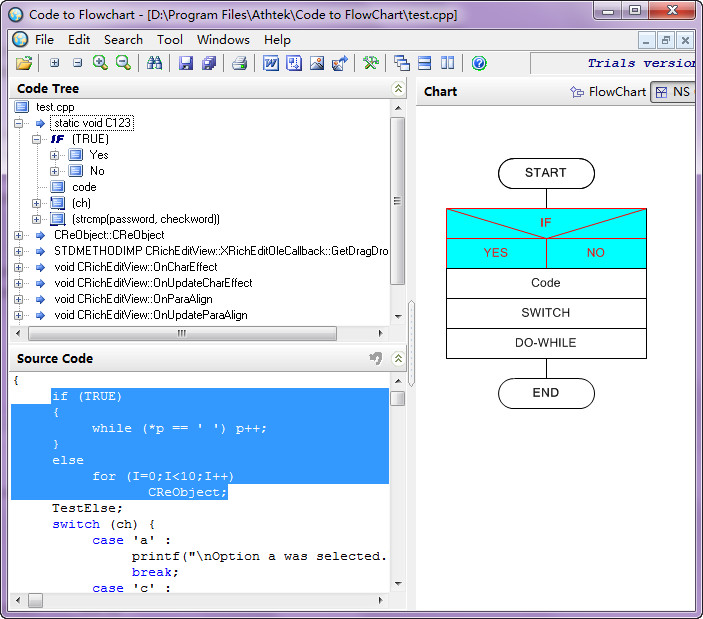Image resolution: width=703 pixels, height=619 pixels.
Task: Click the globe icon beside the File menu
Action: pyautogui.click(x=20, y=39)
